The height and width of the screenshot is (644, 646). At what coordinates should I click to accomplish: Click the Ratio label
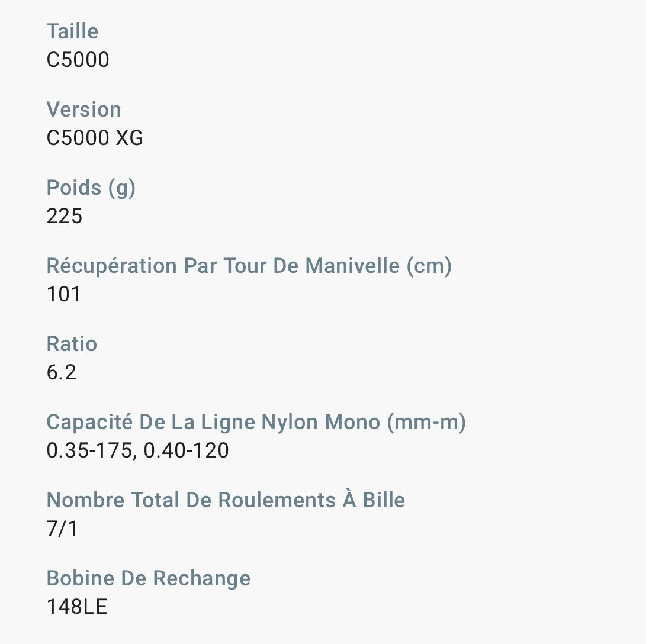point(72,344)
